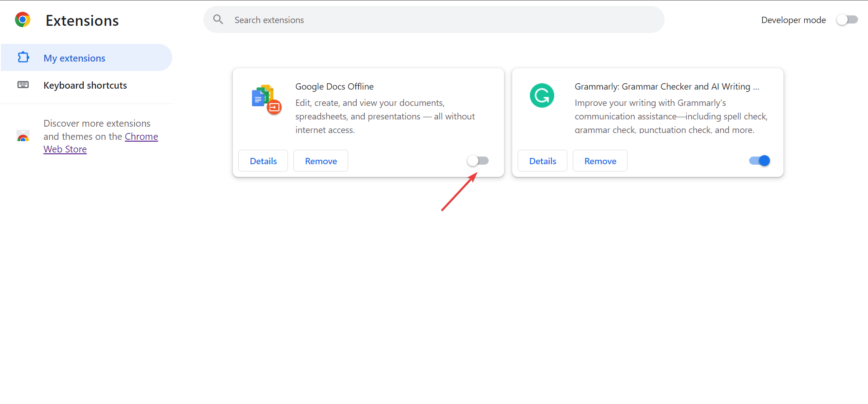The image size is (868, 404).
Task: Remove the Google Docs Offline extension
Action: (x=321, y=161)
